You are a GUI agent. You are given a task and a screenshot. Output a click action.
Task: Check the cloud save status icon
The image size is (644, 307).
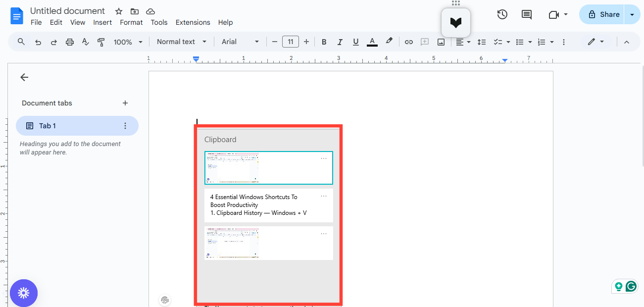(150, 11)
